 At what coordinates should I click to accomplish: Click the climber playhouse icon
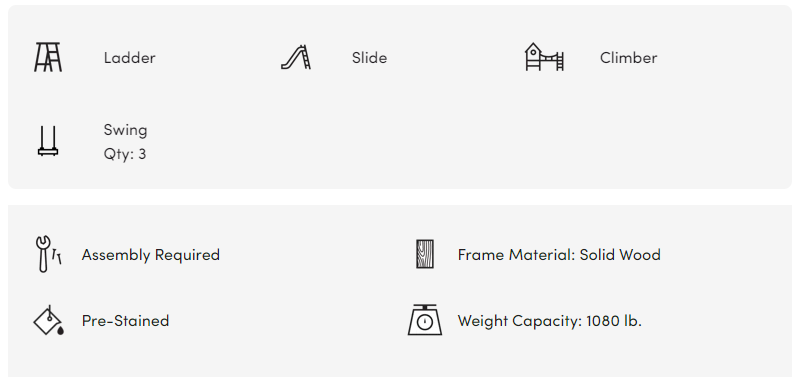[x=544, y=57]
